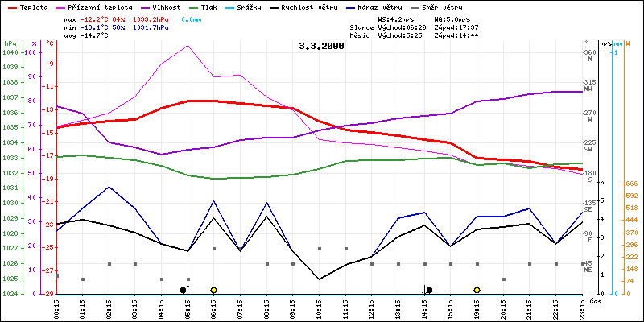Click the sunset yellow sun marker
This screenshot has height=322, width=644.
(x=477, y=290)
